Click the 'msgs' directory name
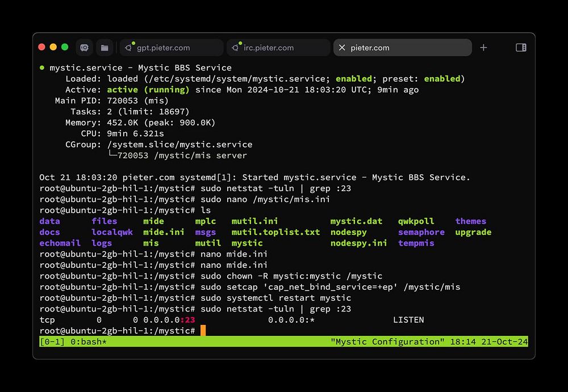Screen dimensions: 568x392 point(206,233)
